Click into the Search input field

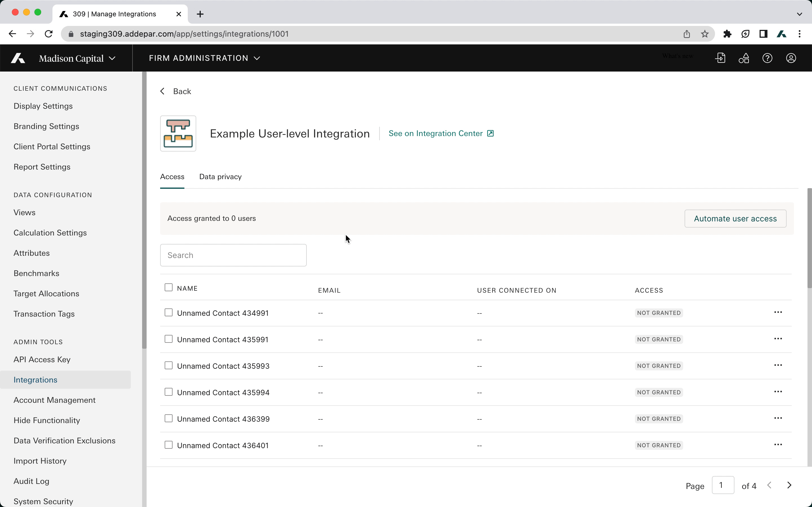[233, 255]
